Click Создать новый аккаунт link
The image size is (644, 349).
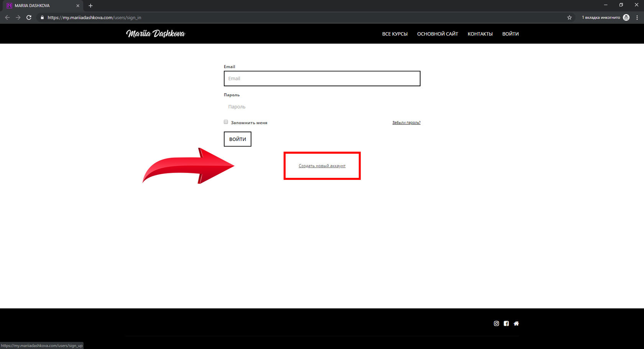[x=322, y=166]
